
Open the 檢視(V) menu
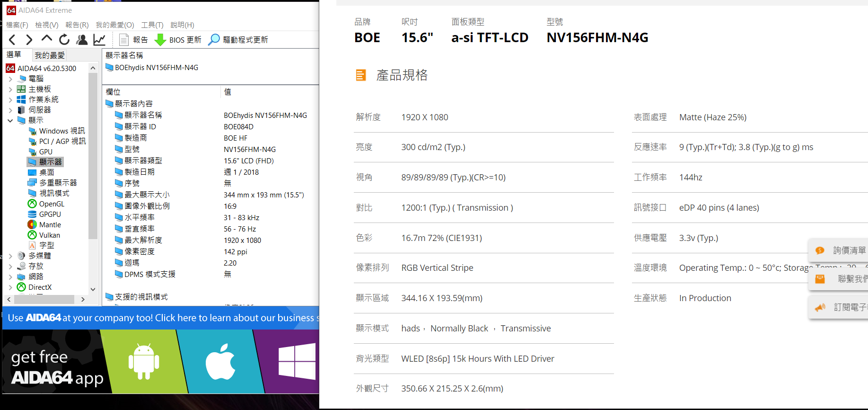(47, 25)
